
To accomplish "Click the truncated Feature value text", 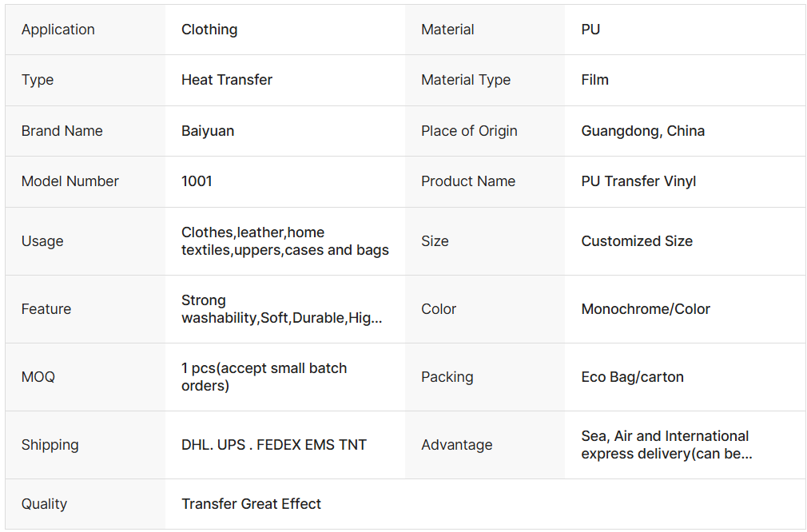I will click(x=282, y=309).
